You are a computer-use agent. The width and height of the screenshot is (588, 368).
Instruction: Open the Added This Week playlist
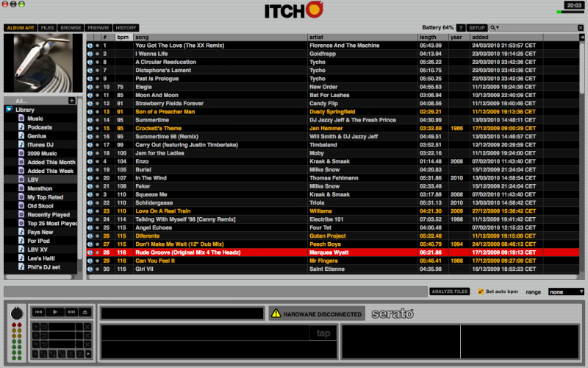tap(50, 171)
